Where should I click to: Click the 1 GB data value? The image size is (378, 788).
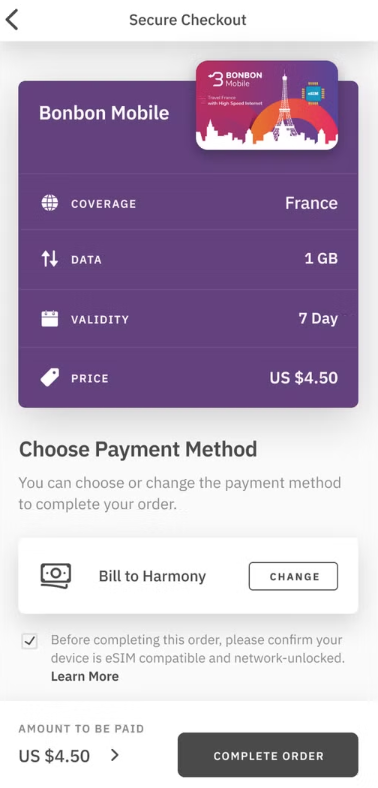[x=321, y=259]
